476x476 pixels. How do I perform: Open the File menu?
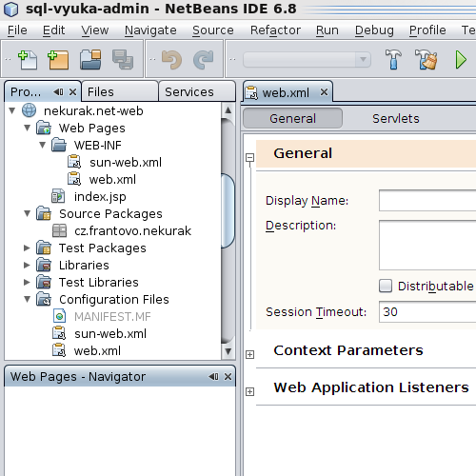17,30
